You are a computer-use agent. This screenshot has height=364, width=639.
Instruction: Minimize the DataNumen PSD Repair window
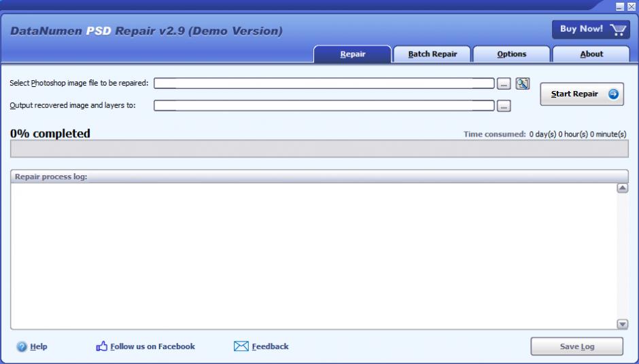click(x=619, y=7)
